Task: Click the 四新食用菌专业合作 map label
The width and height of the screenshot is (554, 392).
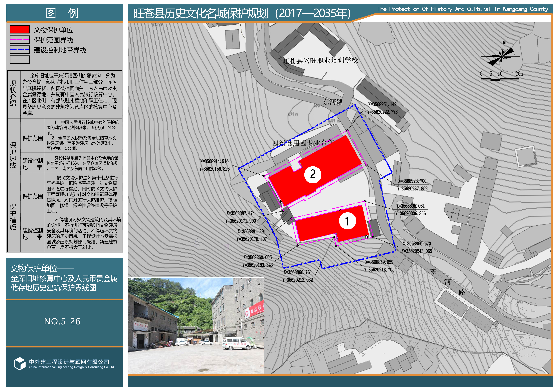Action: 303,143
